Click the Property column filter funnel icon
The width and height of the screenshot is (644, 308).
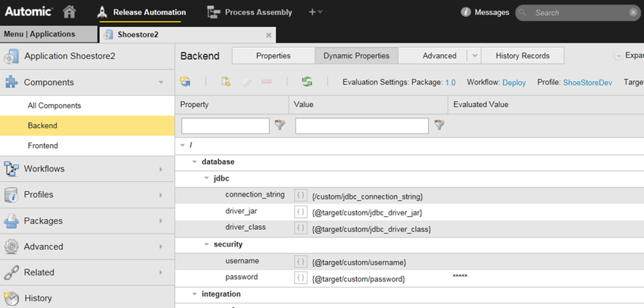280,125
